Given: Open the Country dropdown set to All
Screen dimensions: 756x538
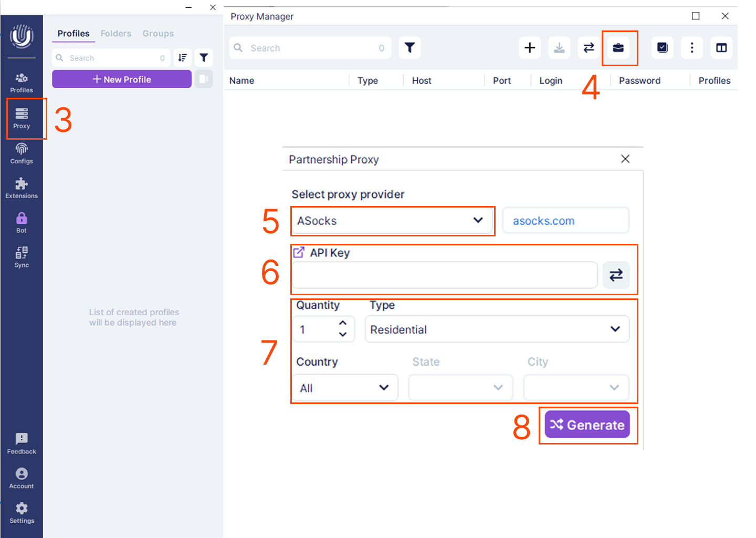Looking at the screenshot, I should pos(344,388).
